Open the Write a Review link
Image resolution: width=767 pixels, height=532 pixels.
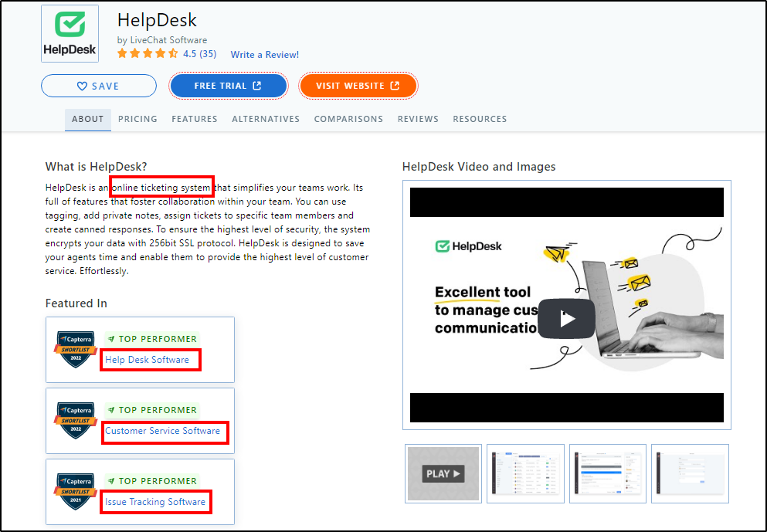pos(265,55)
